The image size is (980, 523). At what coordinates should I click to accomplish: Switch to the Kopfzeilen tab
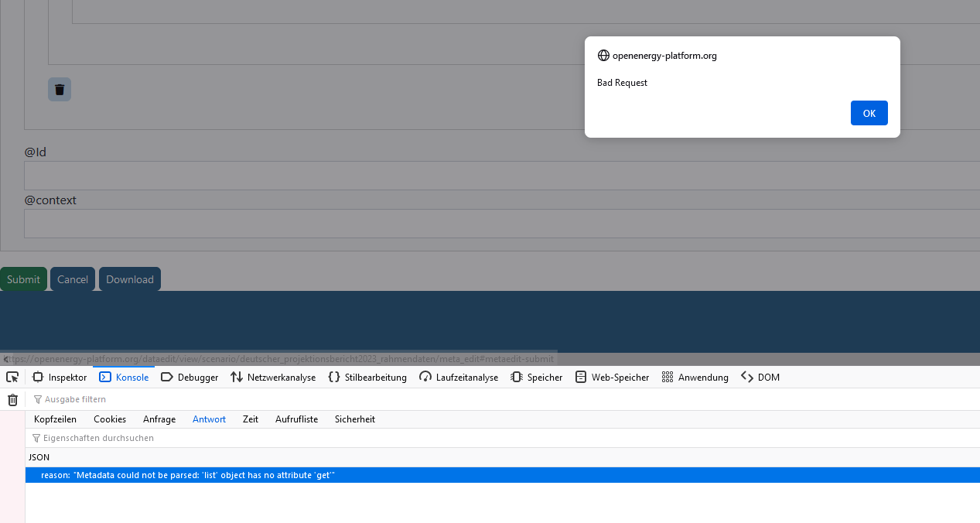pos(55,419)
